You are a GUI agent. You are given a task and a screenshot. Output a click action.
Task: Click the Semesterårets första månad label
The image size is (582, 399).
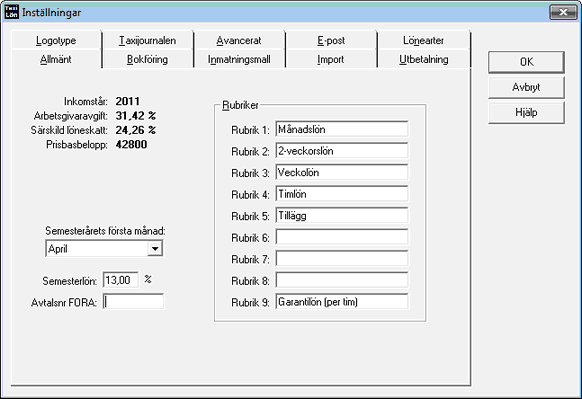click(105, 231)
